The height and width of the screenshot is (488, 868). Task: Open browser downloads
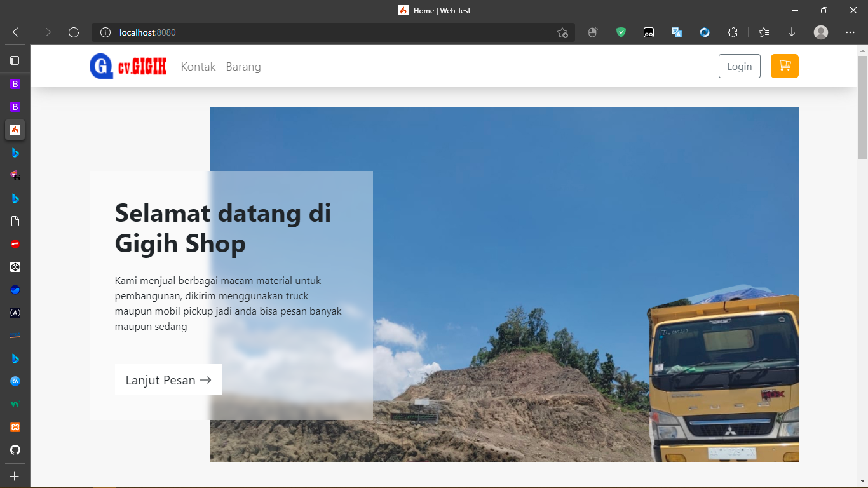pyautogui.click(x=791, y=32)
